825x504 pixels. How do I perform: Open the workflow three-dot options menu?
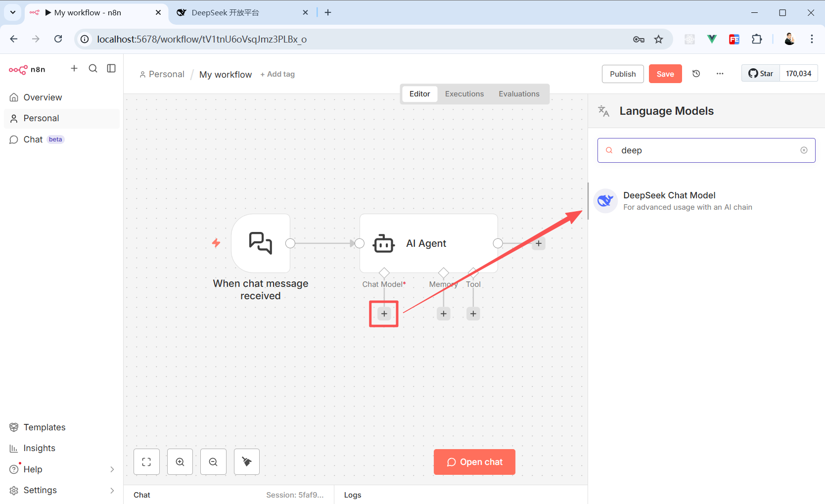pos(720,74)
